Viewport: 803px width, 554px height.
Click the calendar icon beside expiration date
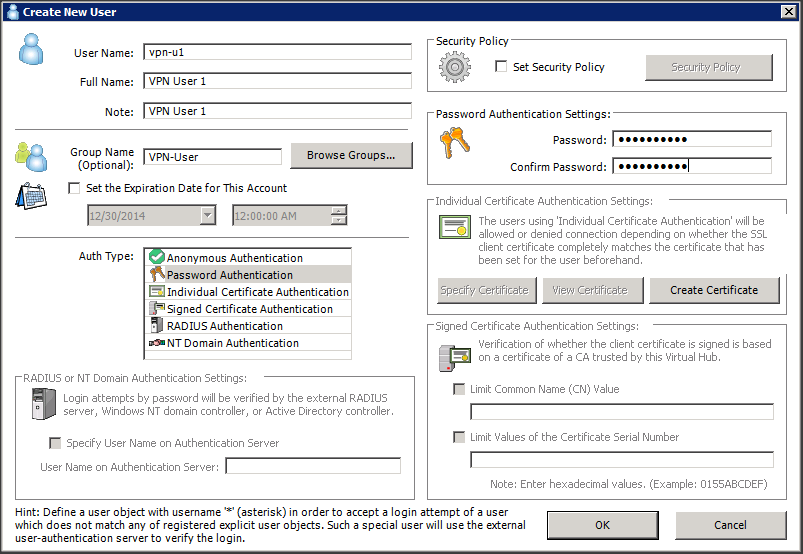30,194
